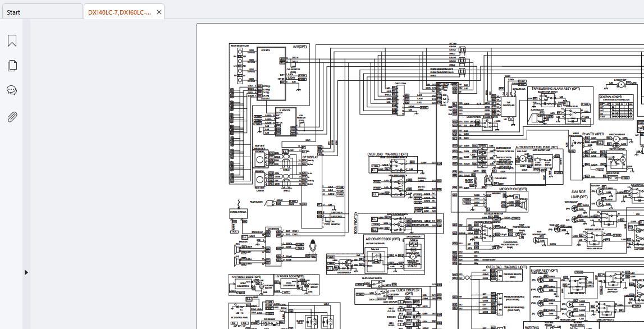Open the Attachments paperclip icon

[12, 117]
